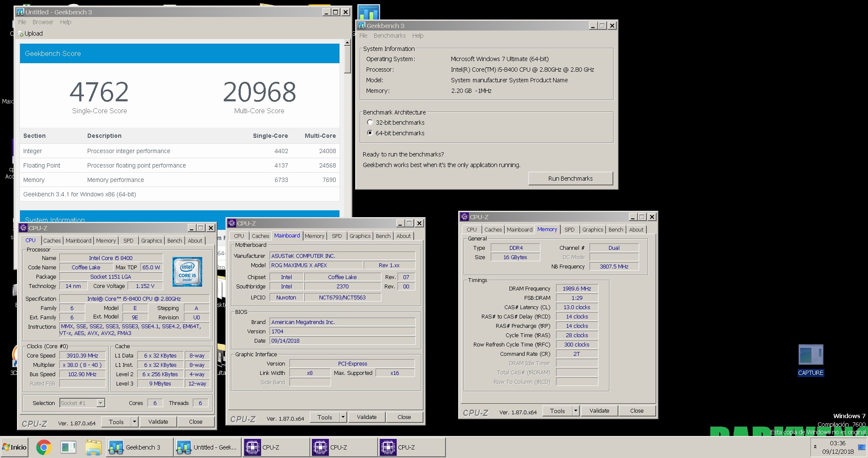Image resolution: width=868 pixels, height=458 pixels.
Task: Switch to Caches tab in CPU window
Action: (52, 240)
